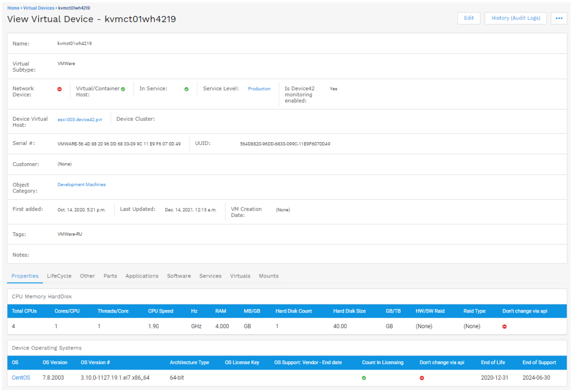Click the Hard Disk Count column header
Viewport: 571px width, 392px height.
[294, 311]
